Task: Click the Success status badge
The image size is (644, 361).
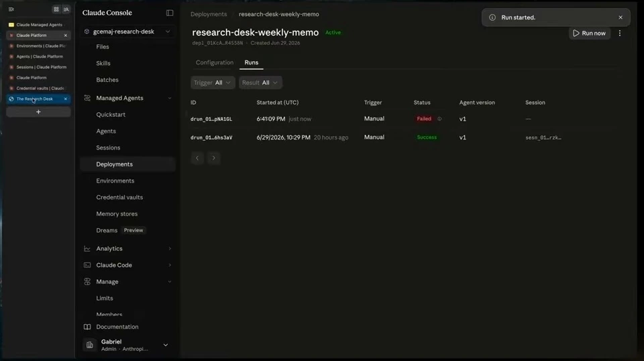Action: pyautogui.click(x=427, y=137)
